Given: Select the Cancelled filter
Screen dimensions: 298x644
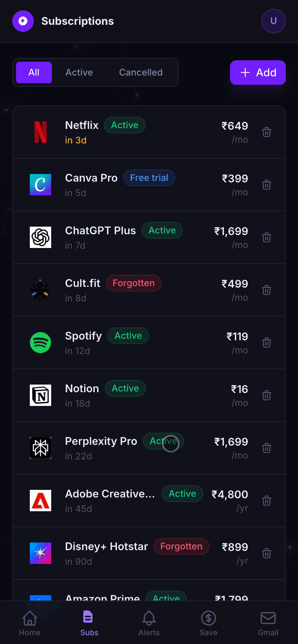Looking at the screenshot, I should 141,72.
